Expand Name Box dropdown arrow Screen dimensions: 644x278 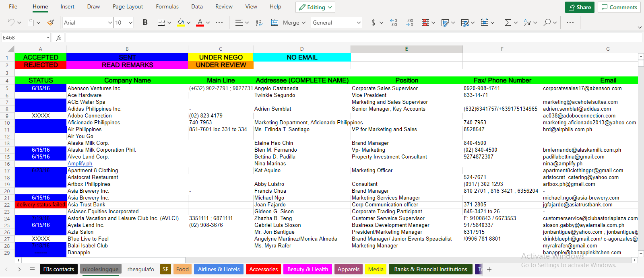coord(48,38)
